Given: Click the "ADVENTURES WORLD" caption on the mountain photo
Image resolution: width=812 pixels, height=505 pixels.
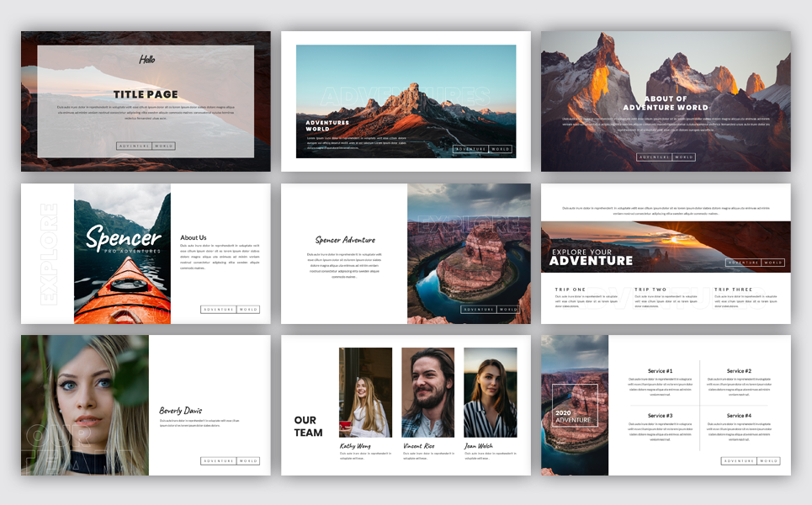Looking at the screenshot, I should [x=327, y=126].
